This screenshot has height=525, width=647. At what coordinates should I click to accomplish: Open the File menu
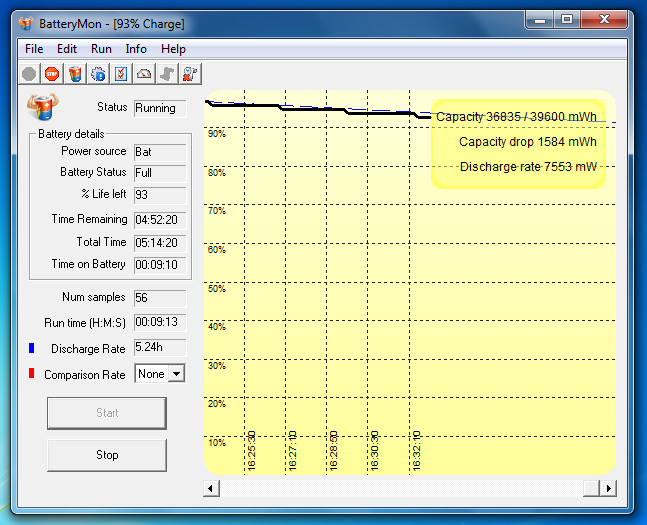click(x=34, y=49)
